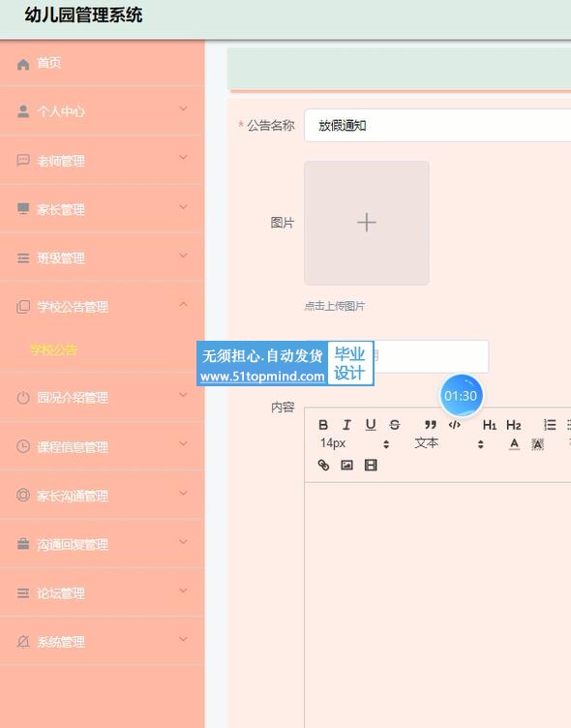Apply strikethrough formatting in editor
Viewport: 571px width, 728px height.
395,425
